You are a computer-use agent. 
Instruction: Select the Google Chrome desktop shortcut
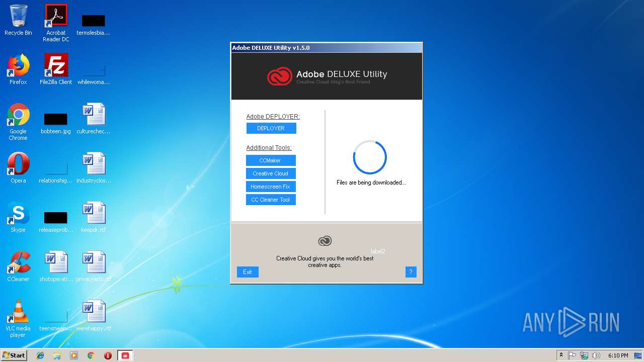[x=18, y=122]
